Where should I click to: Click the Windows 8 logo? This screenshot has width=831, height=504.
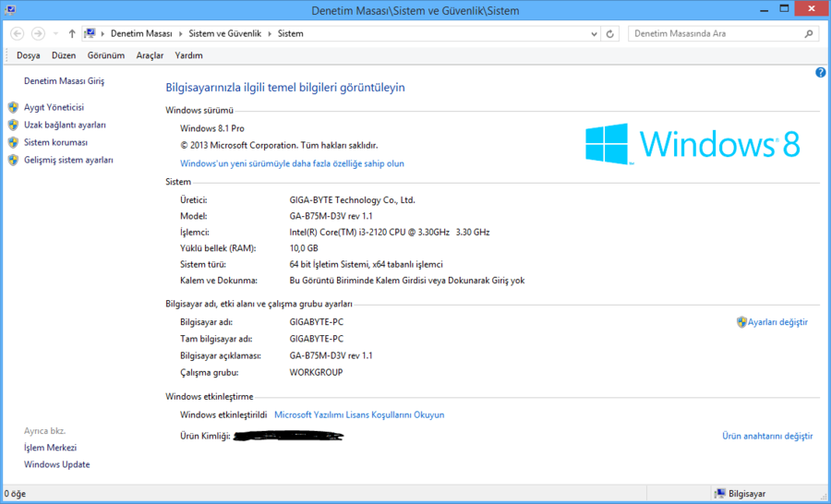coord(692,144)
